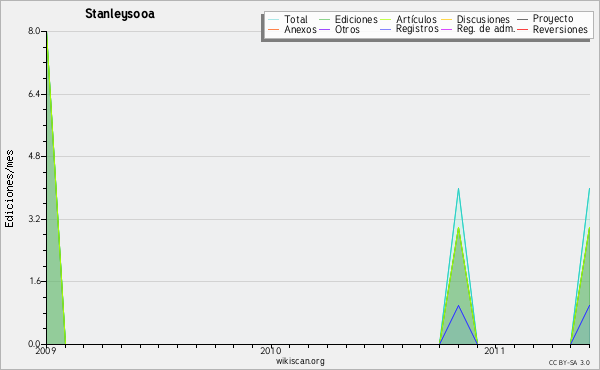The width and height of the screenshot is (600, 370).
Task: Click the Anexos legend label
Action: click(300, 29)
